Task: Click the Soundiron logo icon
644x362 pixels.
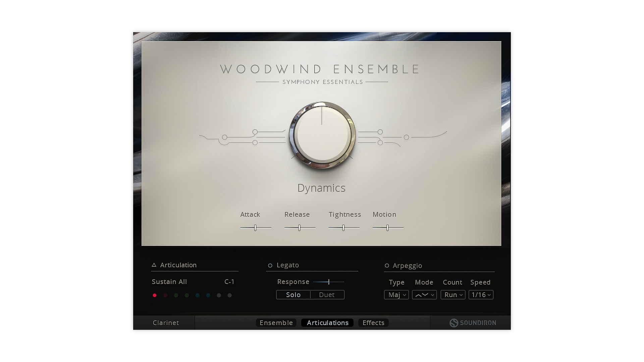Action: (x=454, y=323)
